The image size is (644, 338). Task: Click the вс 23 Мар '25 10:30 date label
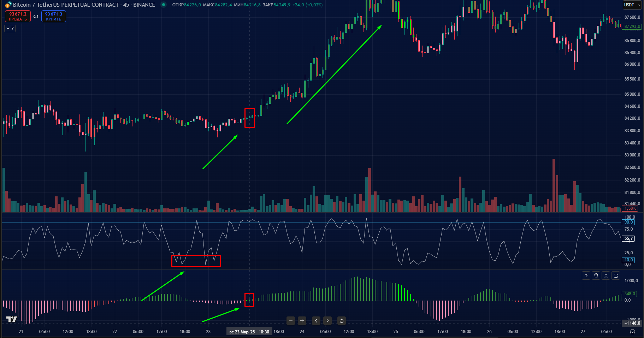coord(249,332)
